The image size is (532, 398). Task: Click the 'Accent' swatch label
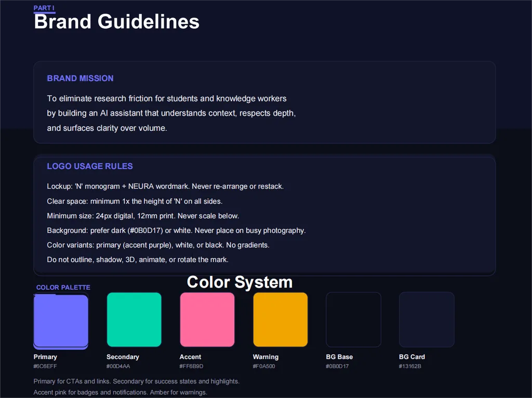coord(190,357)
